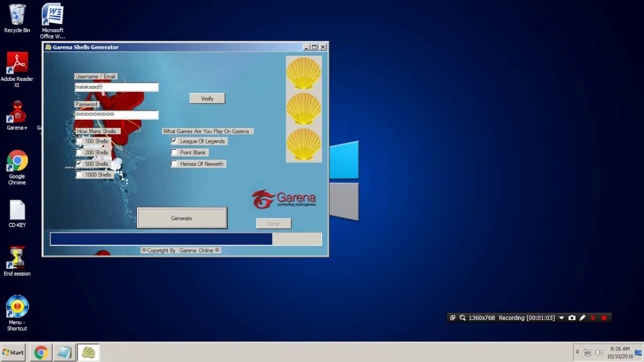Maximize the Garena Shells Generator window
The image size is (644, 362).
pos(314,47)
